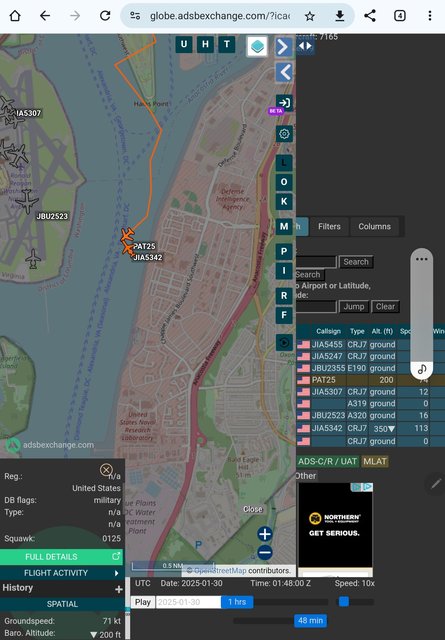The image size is (445, 640).
Task: Open the map layers selector icon
Action: [x=257, y=46]
